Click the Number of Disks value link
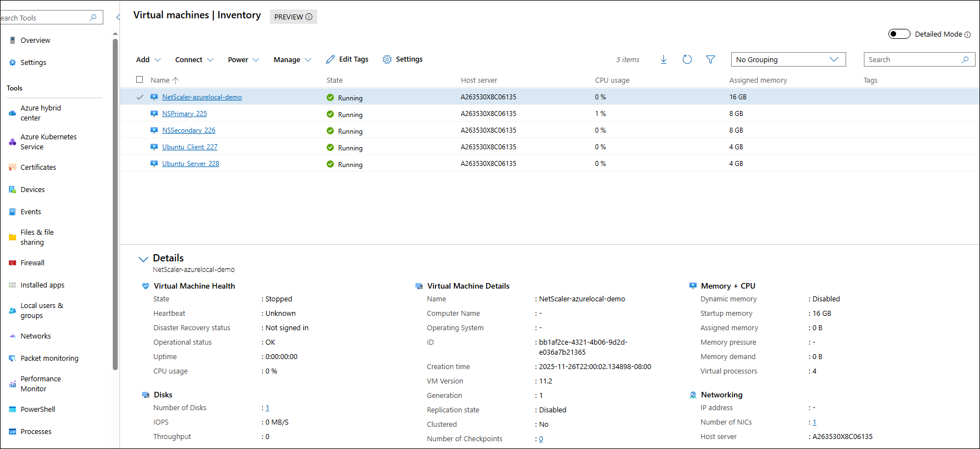Viewport: 980px width, 449px height. click(267, 408)
